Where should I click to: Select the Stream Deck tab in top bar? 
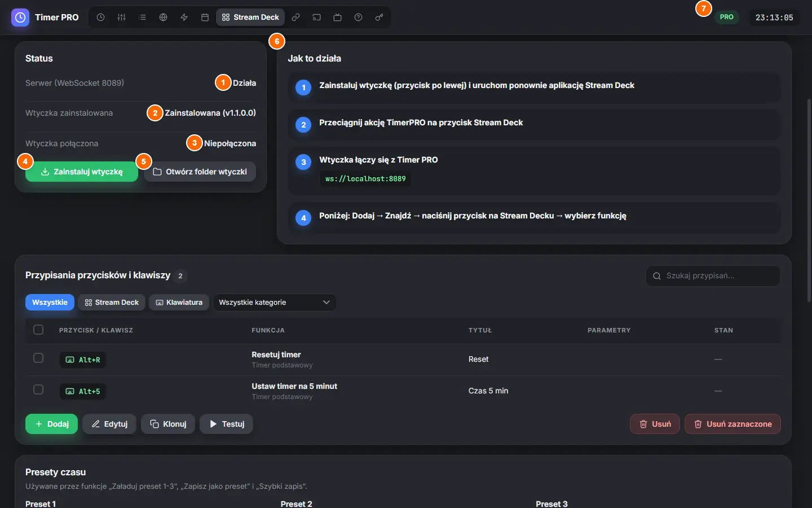tap(250, 17)
